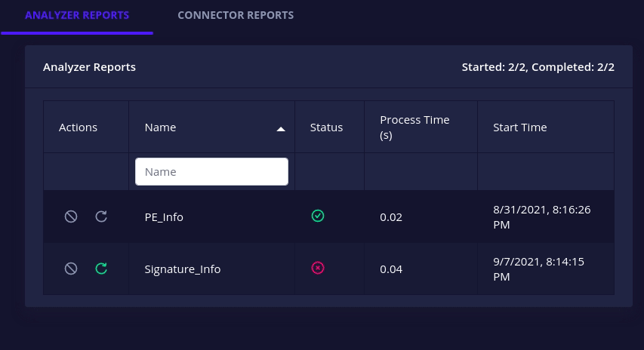Sort by the Start Time column header

(x=519, y=127)
